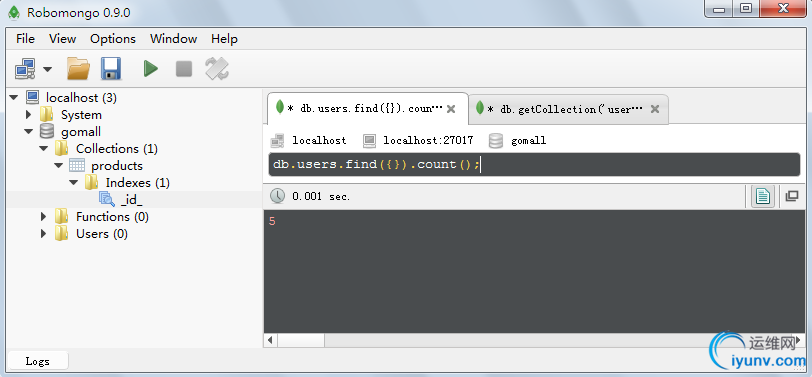Image resolution: width=812 pixels, height=377 pixels.
Task: Select 'Users (0)' label in tree
Action: pos(102,234)
